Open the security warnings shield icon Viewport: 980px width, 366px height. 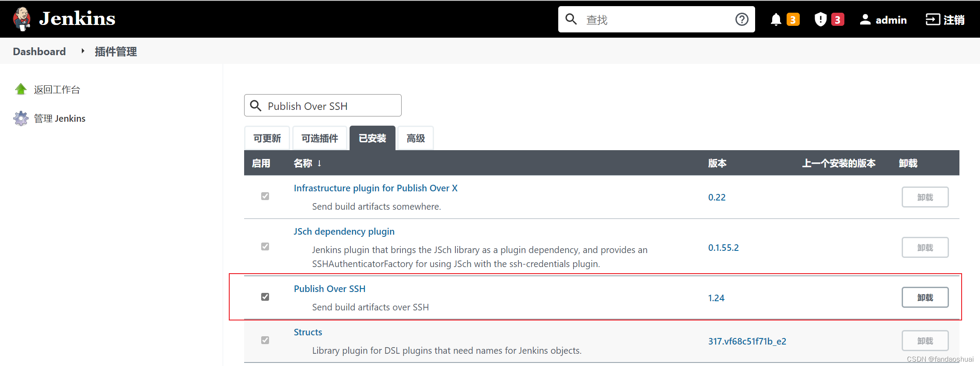821,19
